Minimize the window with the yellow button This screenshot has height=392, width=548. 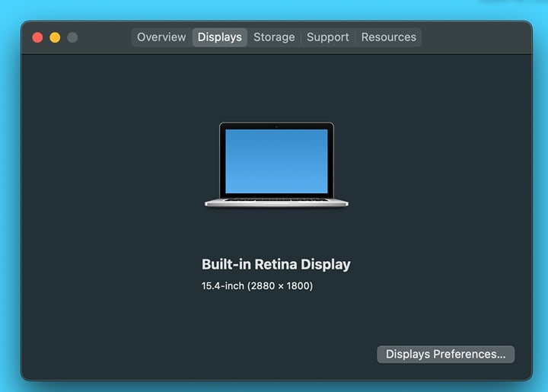55,37
